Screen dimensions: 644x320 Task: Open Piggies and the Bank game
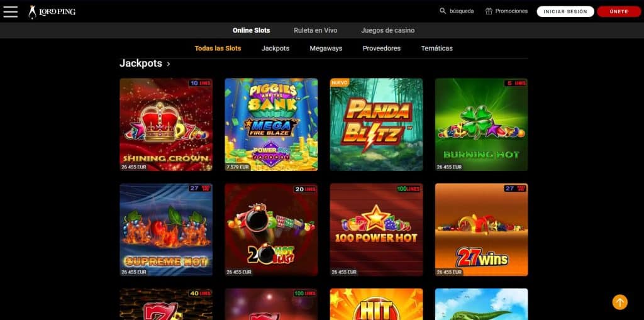[x=271, y=124]
